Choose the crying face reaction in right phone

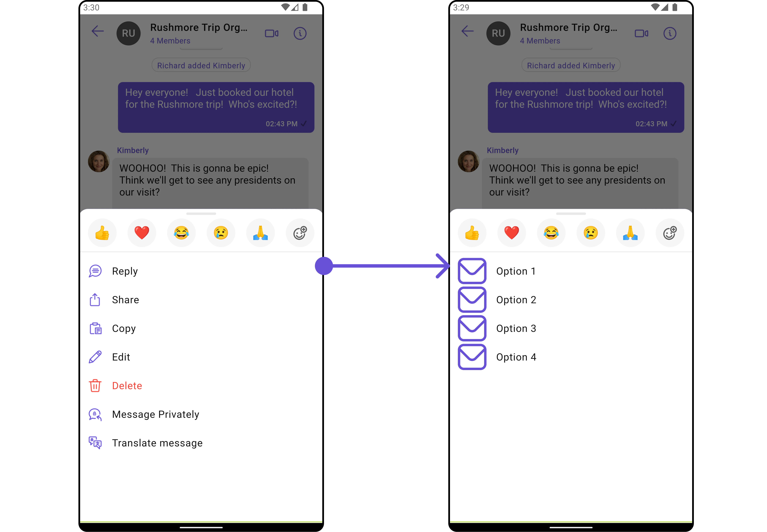click(591, 233)
